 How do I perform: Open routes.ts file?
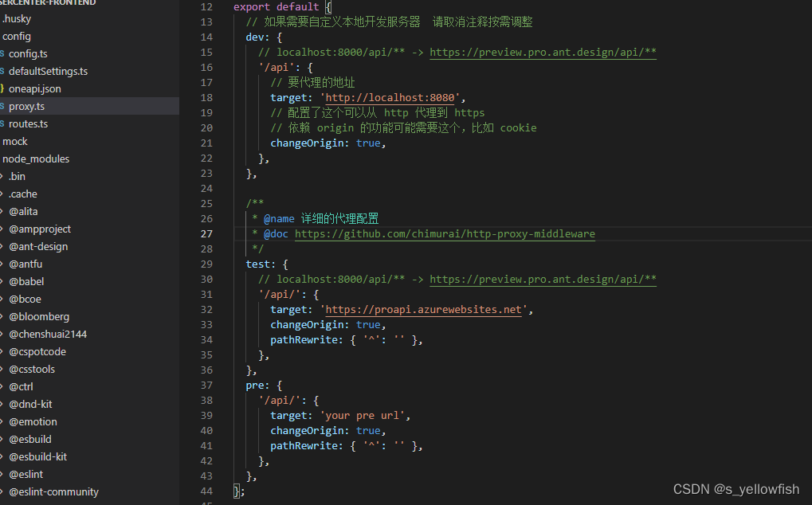click(28, 124)
